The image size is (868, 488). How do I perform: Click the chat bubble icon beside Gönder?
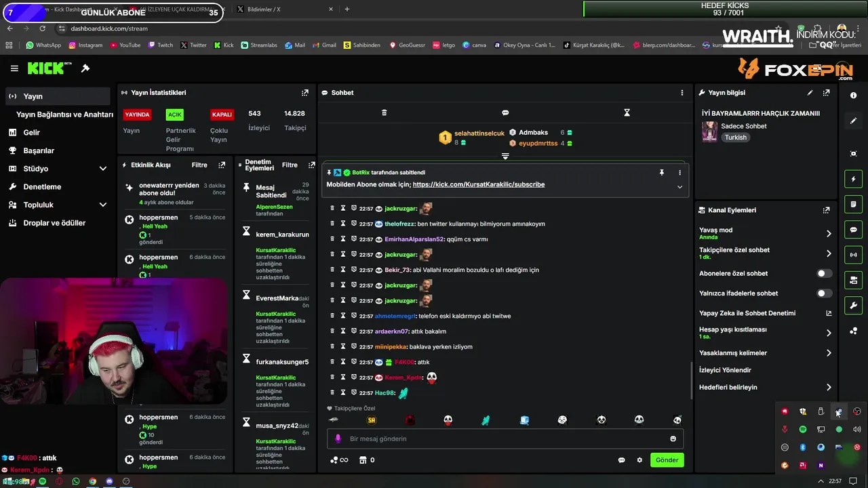click(621, 460)
